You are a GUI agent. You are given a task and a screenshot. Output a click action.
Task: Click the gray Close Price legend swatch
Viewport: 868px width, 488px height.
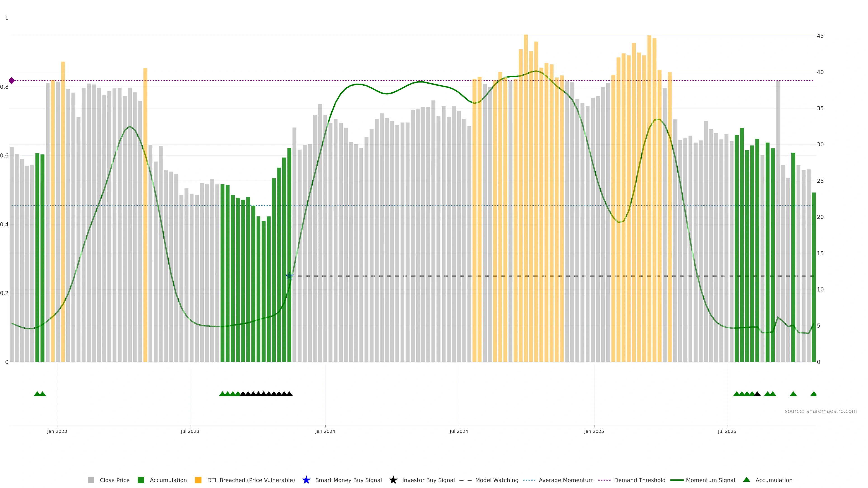point(91,480)
